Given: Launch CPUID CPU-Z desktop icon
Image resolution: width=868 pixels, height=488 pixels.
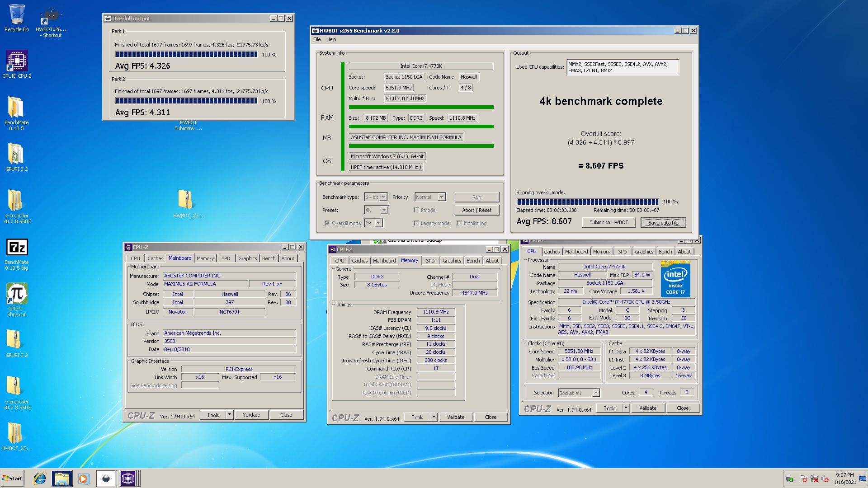Looking at the screenshot, I should [17, 64].
